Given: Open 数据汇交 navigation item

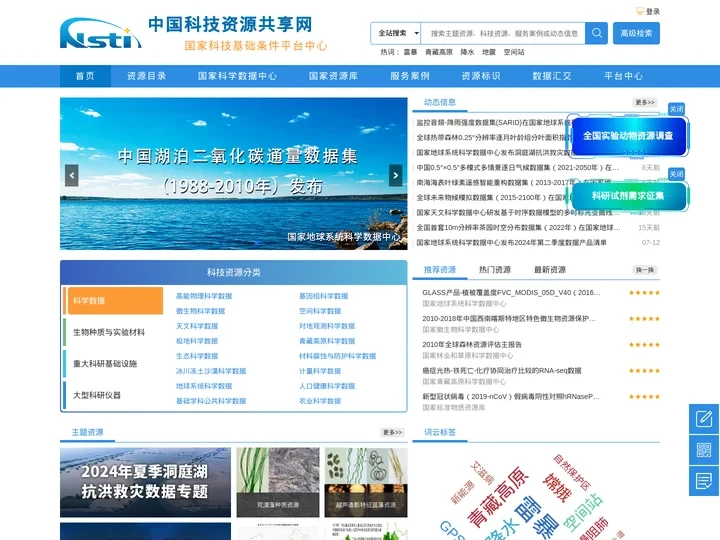Looking at the screenshot, I should pos(552,76).
